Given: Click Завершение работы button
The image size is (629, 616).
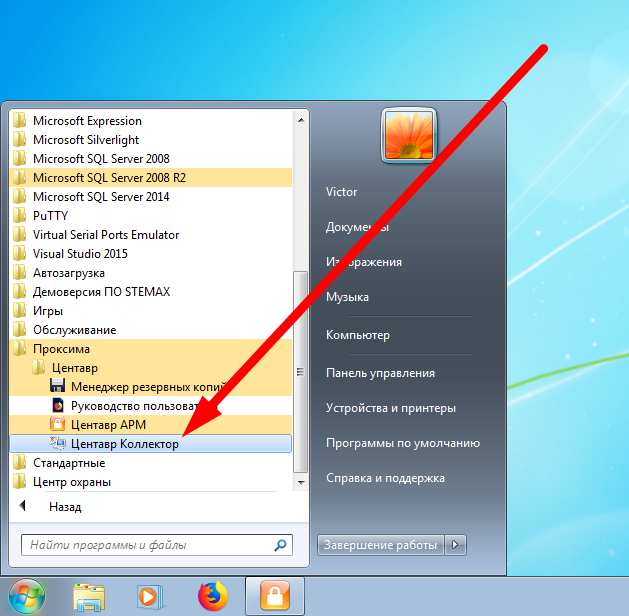Looking at the screenshot, I should point(380,545).
